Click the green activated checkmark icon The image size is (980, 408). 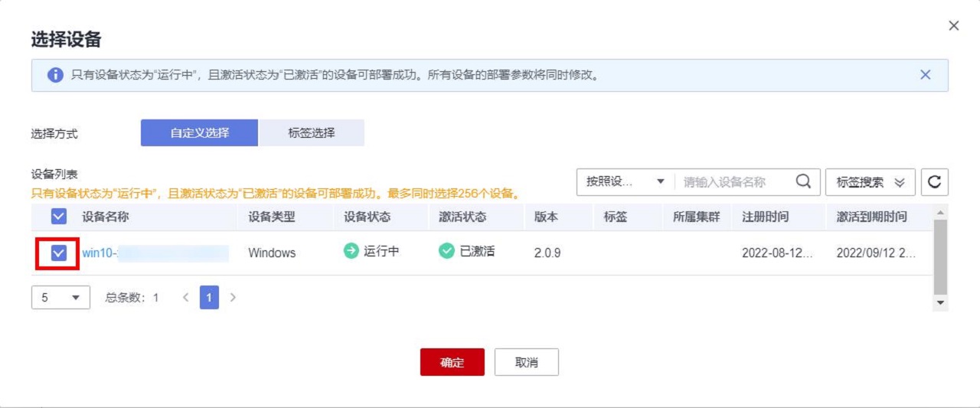[446, 252]
